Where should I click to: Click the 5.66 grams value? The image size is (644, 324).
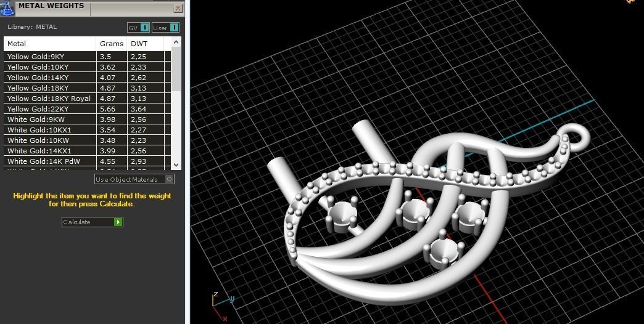(x=107, y=109)
